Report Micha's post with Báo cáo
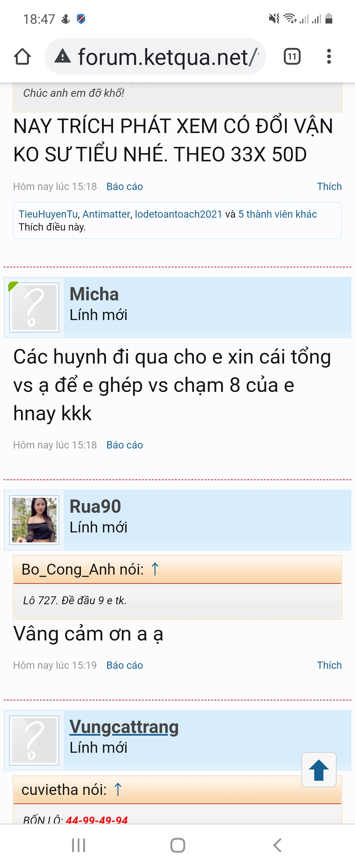The image size is (355, 868). pyautogui.click(x=125, y=445)
